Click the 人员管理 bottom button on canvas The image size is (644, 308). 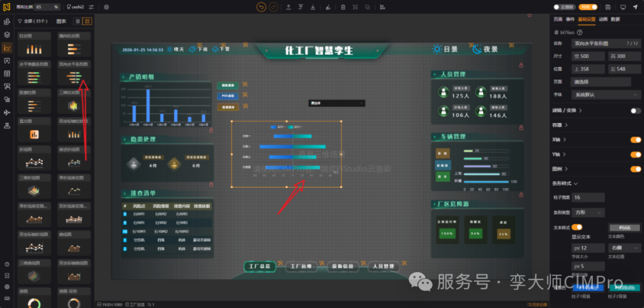pos(383,266)
